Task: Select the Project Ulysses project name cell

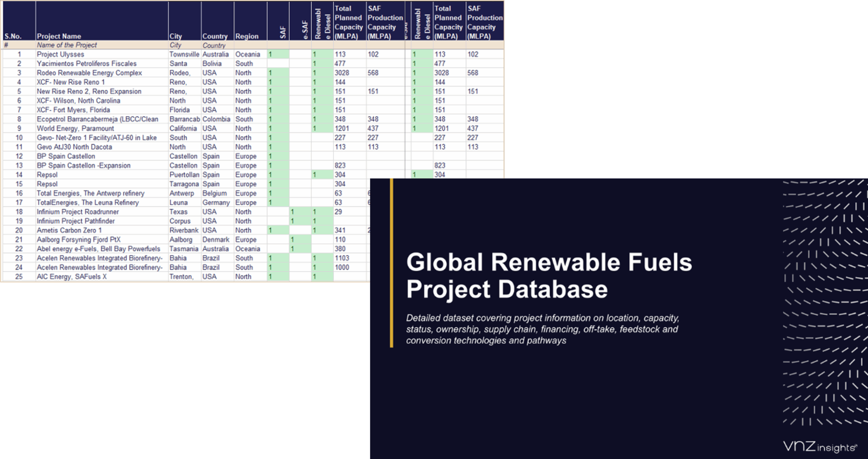Action: coord(60,54)
